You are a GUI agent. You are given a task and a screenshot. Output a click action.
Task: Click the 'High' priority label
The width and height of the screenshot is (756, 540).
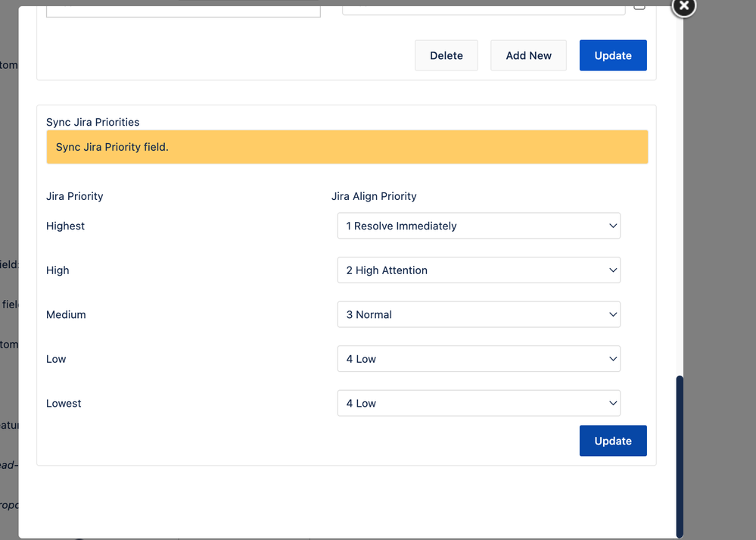coord(58,270)
